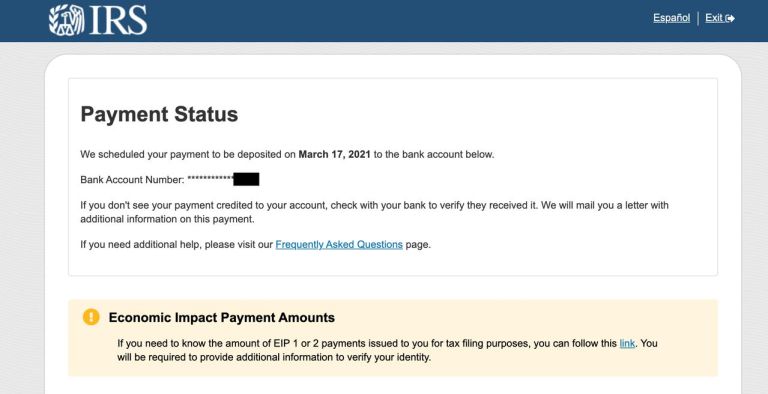Click the masked asterisks of the account number

point(211,178)
